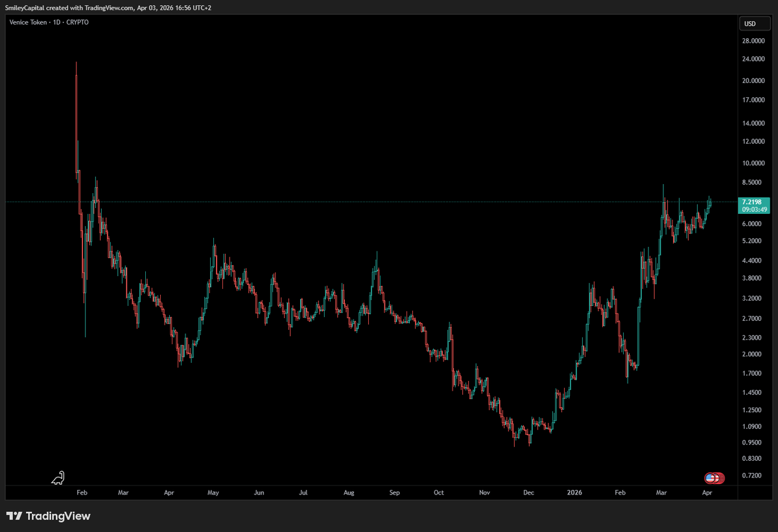Open the US economic event flag icon
The height and width of the screenshot is (532, 778).
[x=709, y=478]
